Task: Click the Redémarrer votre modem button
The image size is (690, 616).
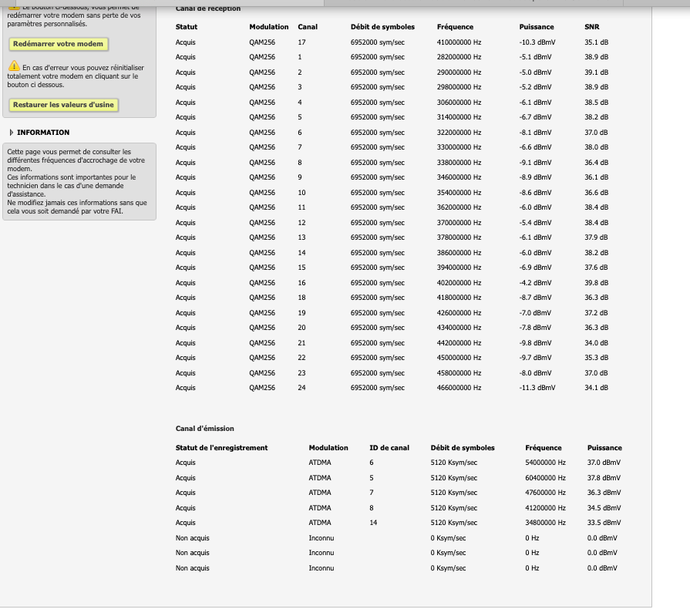Action: tap(58, 44)
